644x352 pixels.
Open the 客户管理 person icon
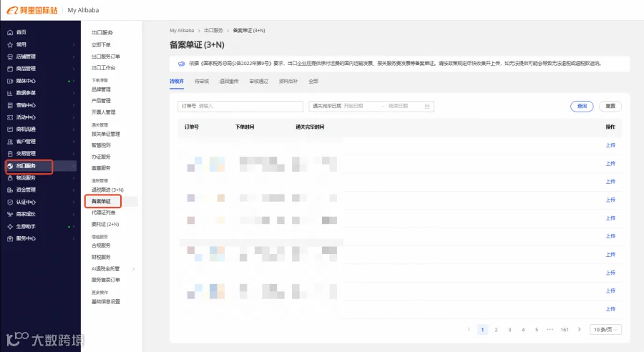pos(10,142)
